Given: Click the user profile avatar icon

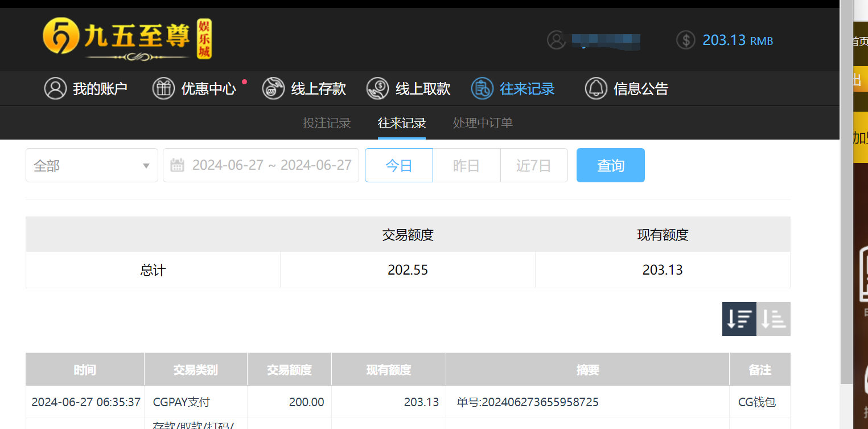Looking at the screenshot, I should click(557, 40).
